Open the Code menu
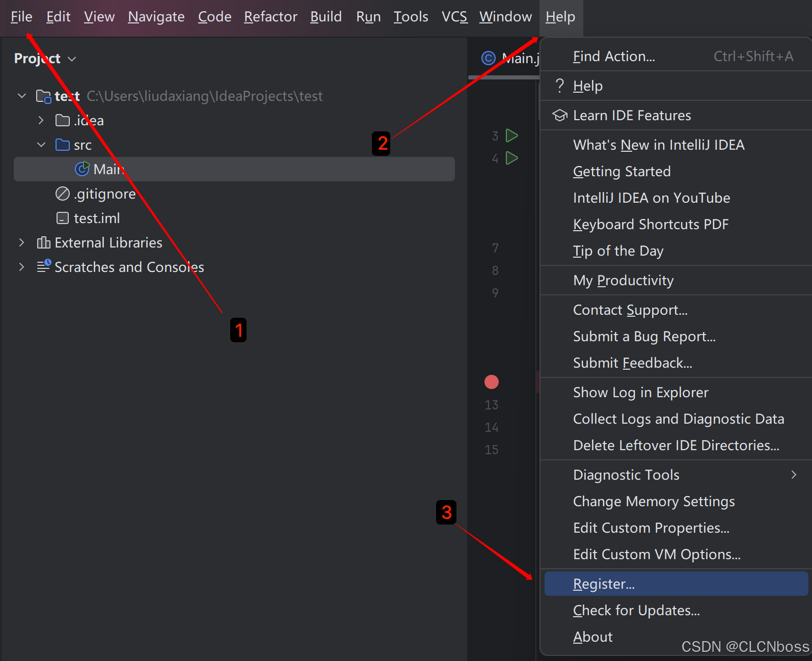This screenshot has height=661, width=812. (x=214, y=17)
